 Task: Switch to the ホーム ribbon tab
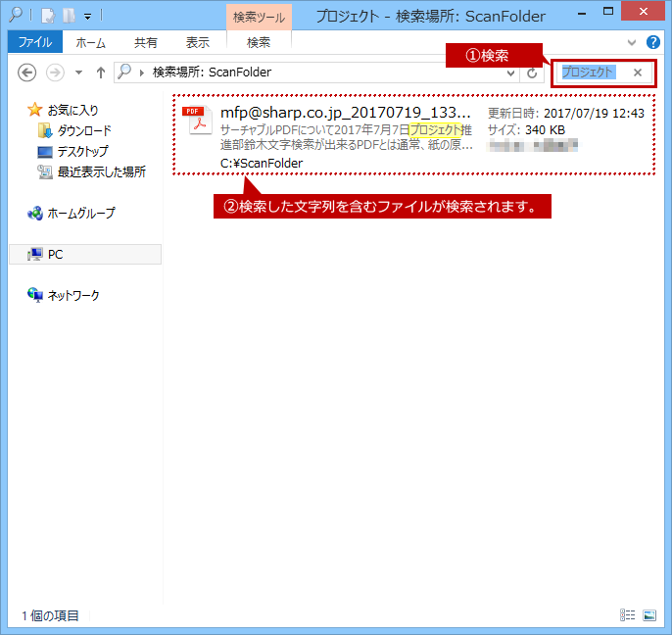pos(91,42)
